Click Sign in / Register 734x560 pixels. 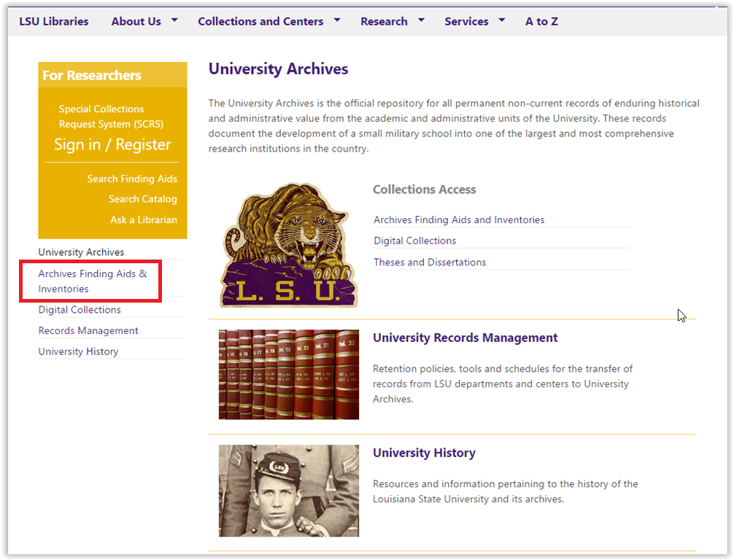pos(112,144)
